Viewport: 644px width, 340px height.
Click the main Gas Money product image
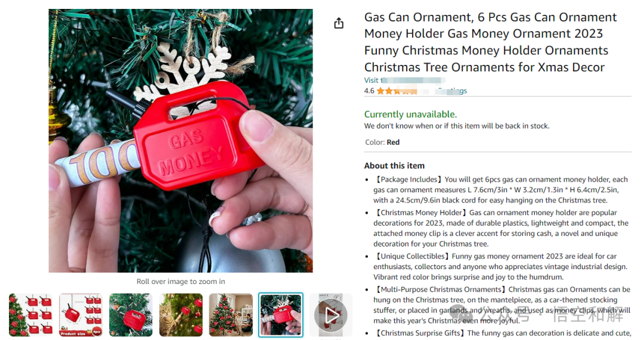point(181,141)
